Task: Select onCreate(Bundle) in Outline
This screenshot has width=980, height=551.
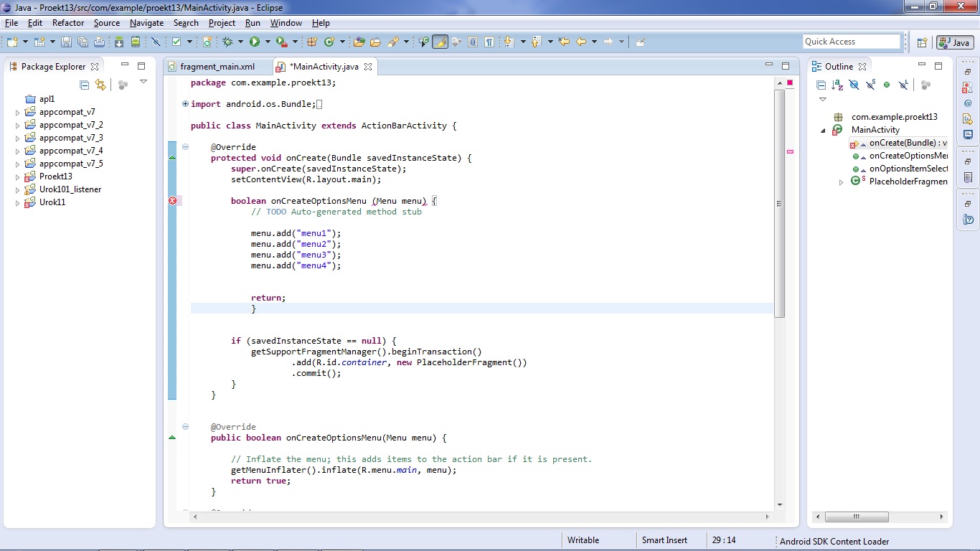Action: point(898,143)
